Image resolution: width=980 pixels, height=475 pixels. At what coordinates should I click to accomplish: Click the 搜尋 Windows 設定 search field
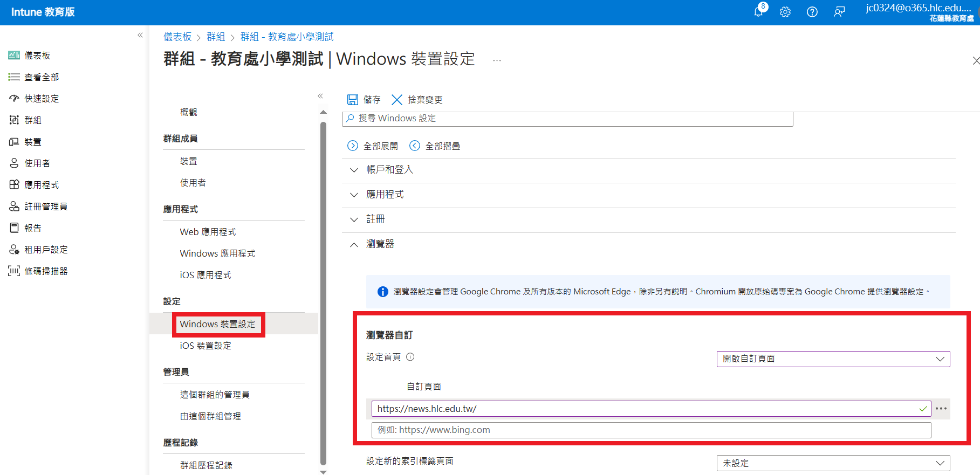click(567, 119)
